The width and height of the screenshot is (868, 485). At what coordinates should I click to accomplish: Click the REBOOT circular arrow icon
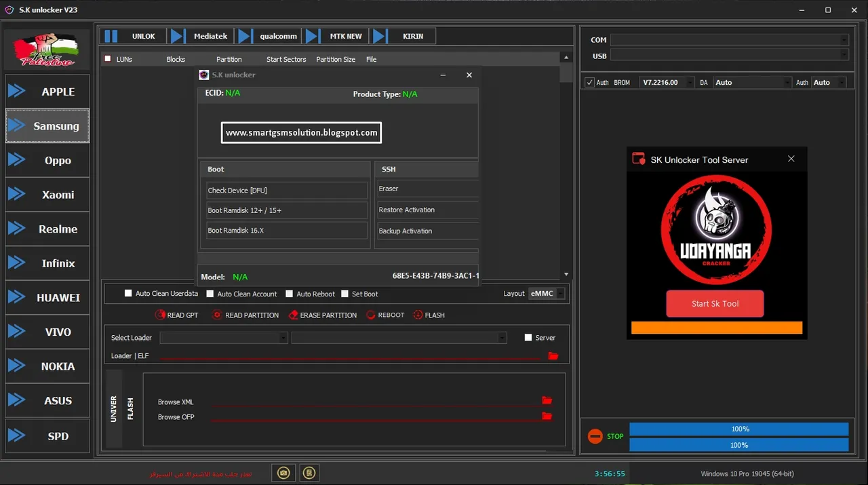[x=371, y=315]
